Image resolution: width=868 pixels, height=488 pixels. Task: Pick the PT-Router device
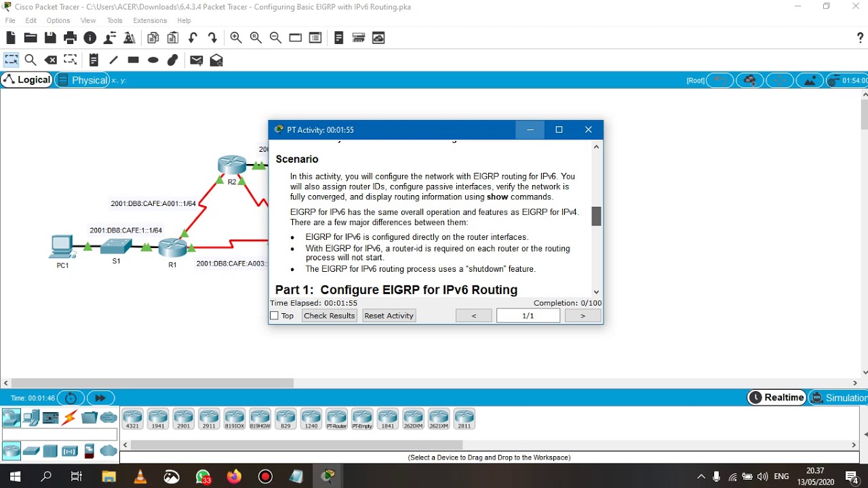336,419
